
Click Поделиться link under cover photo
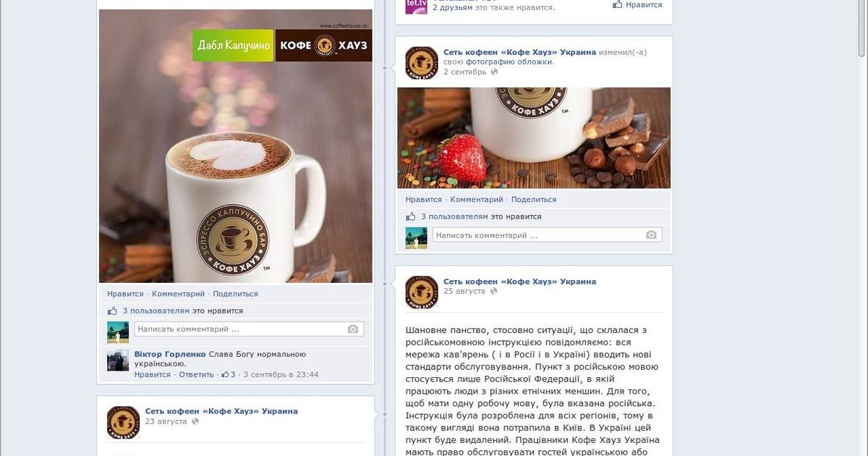(534, 200)
